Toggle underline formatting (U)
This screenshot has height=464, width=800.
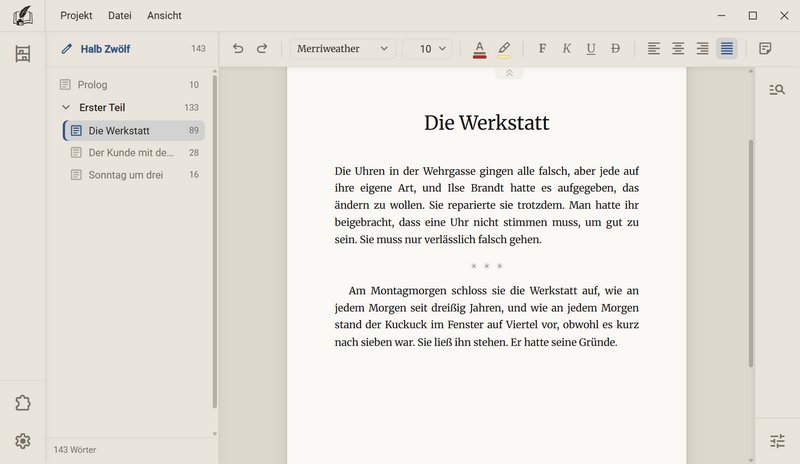591,48
